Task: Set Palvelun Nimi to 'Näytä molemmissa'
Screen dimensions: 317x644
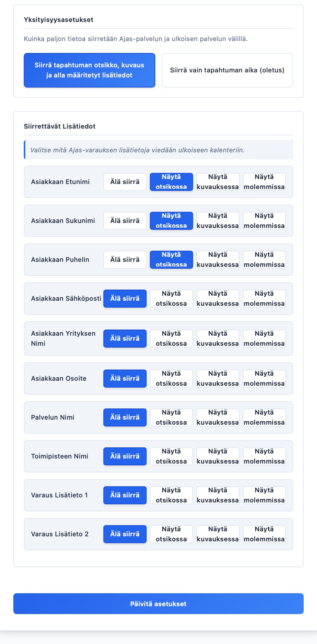Action: point(264,417)
